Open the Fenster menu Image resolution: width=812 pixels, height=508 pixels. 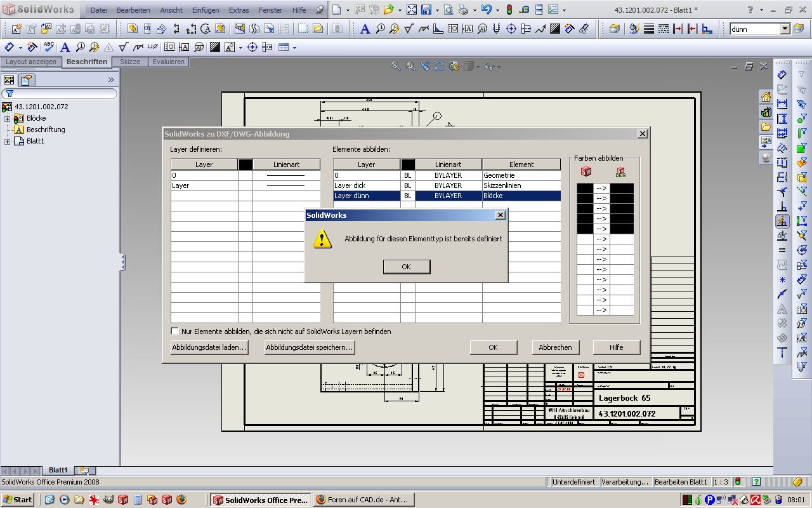pyautogui.click(x=271, y=10)
